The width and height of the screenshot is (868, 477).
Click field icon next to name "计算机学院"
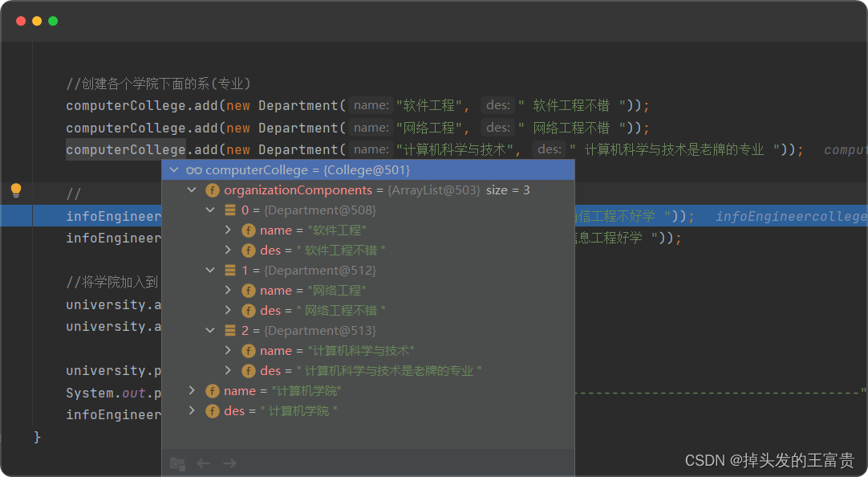click(x=213, y=391)
